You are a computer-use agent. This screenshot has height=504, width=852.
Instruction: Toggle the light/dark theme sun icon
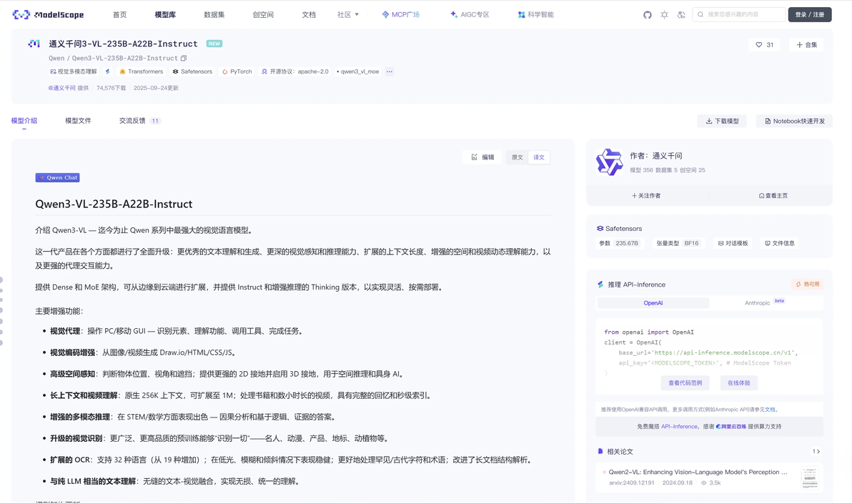coord(664,15)
